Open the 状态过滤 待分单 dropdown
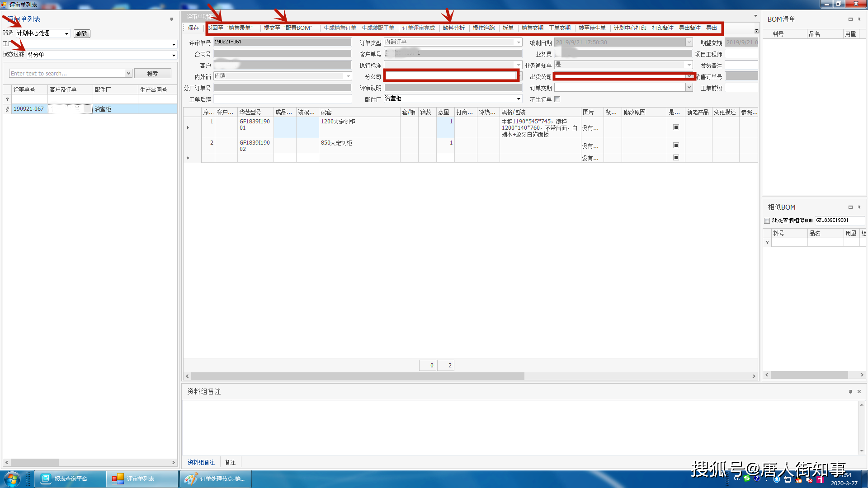 [174, 55]
